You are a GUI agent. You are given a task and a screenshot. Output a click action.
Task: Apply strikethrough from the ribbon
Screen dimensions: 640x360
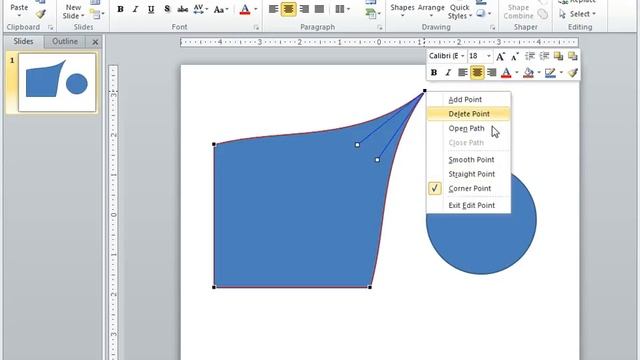[x=182, y=9]
